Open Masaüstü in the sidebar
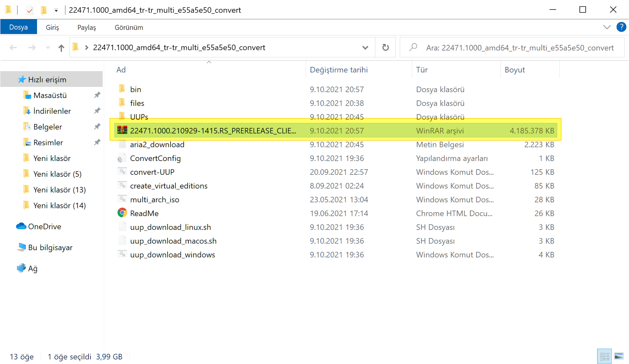The height and width of the screenshot is (364, 629). 50,95
